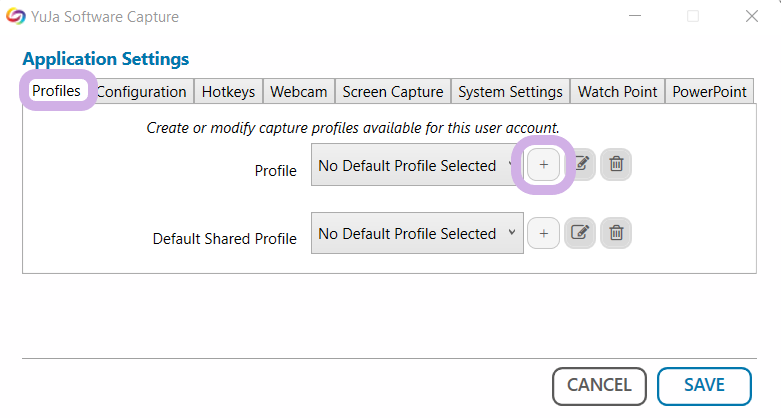This screenshot has width=781, height=418.
Task: Open the Profile dropdown list
Action: pyautogui.click(x=417, y=165)
